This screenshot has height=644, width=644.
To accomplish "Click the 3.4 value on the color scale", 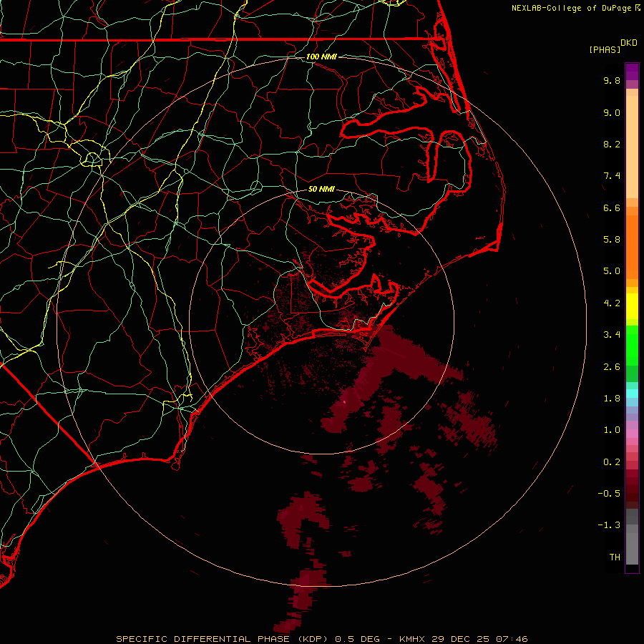I will [612, 335].
